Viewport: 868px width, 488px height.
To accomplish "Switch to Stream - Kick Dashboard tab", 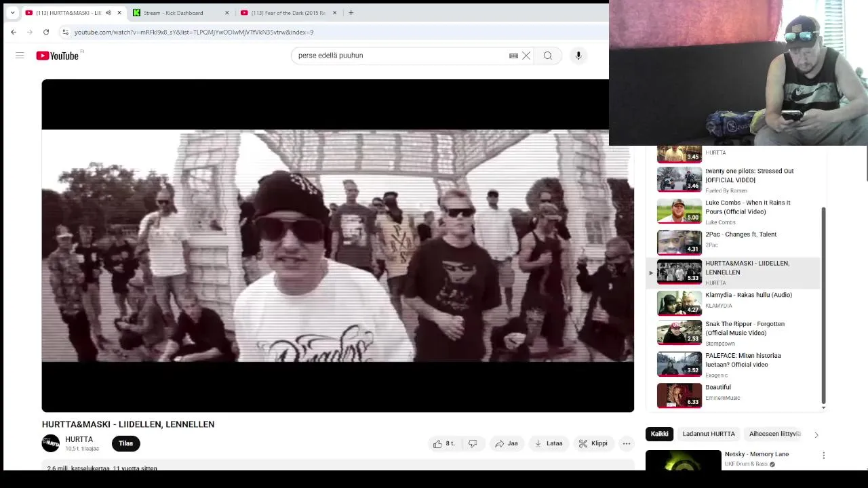I will (x=174, y=13).
